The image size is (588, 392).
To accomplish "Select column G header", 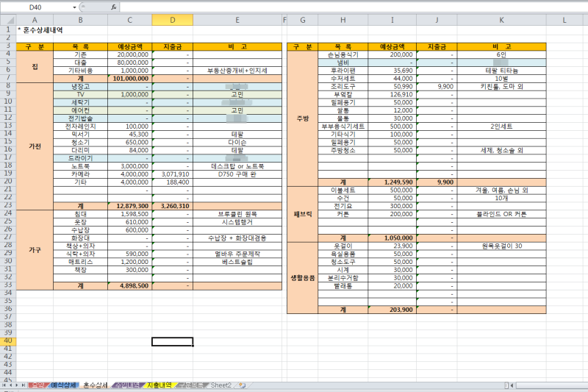I will click(x=303, y=21).
